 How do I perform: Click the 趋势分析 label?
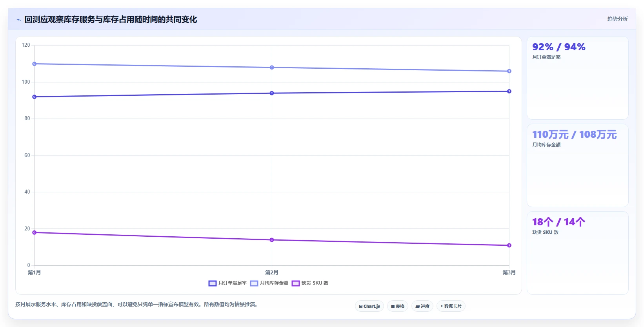click(617, 19)
